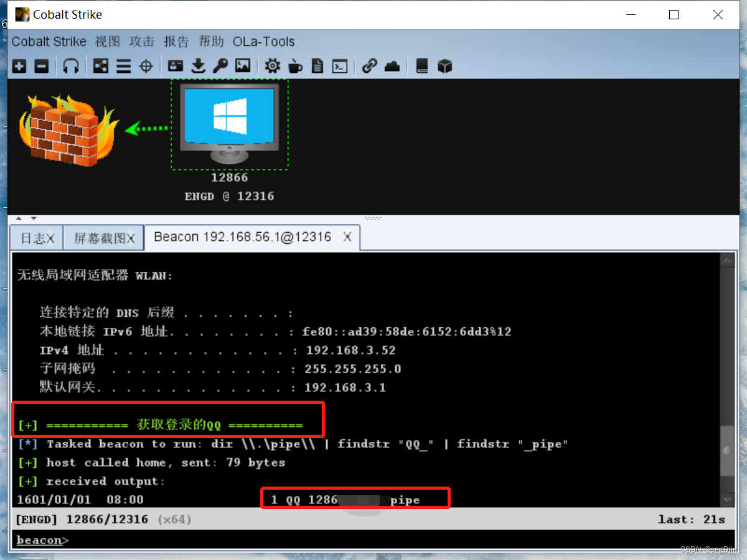Viewport: 747px width, 560px height.
Task: Open the keystrokes key icon
Action: pyautogui.click(x=220, y=66)
